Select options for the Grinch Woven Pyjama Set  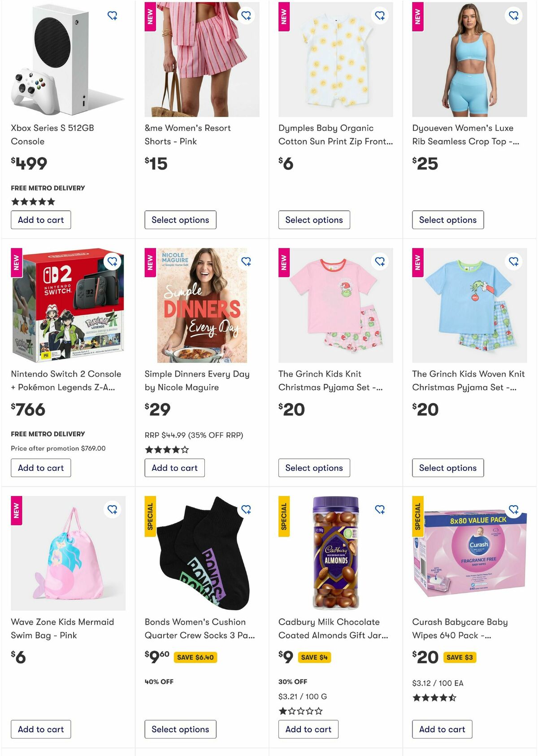click(448, 468)
